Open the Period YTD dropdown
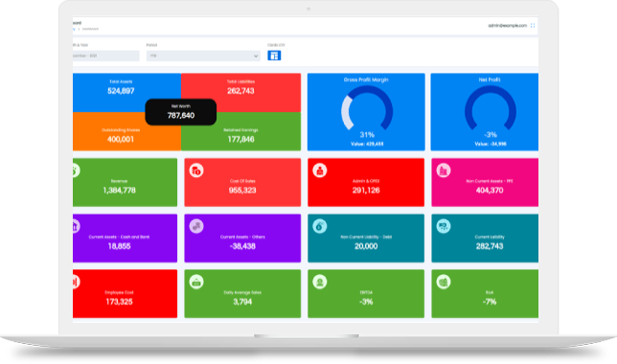The width and height of the screenshot is (617, 364). [203, 56]
